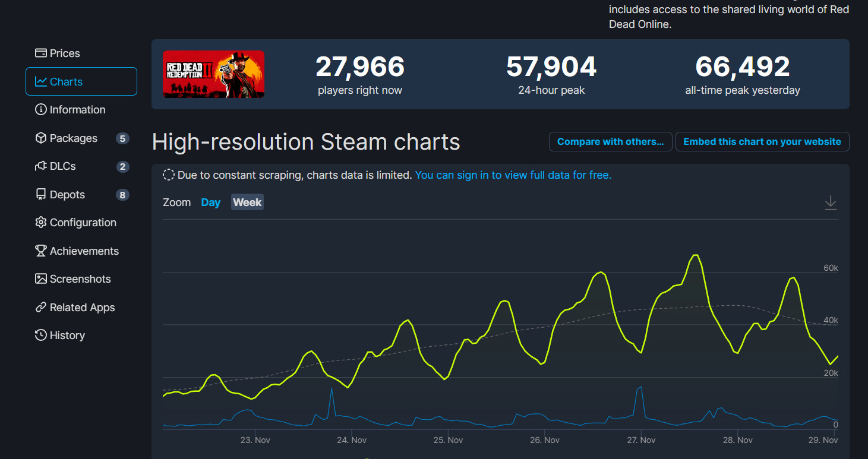
Task: Select the Prices credit-card icon
Action: click(x=40, y=53)
